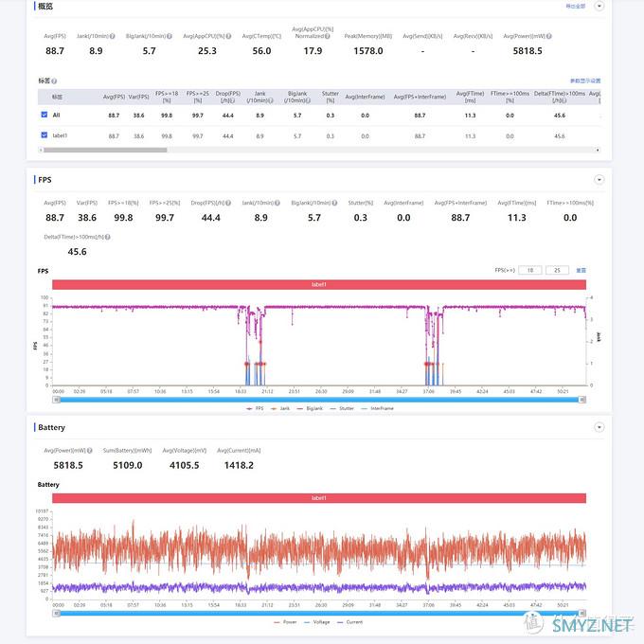Click the label1 bar above FPS chart
Screen dimensions: 644x644
319,284
